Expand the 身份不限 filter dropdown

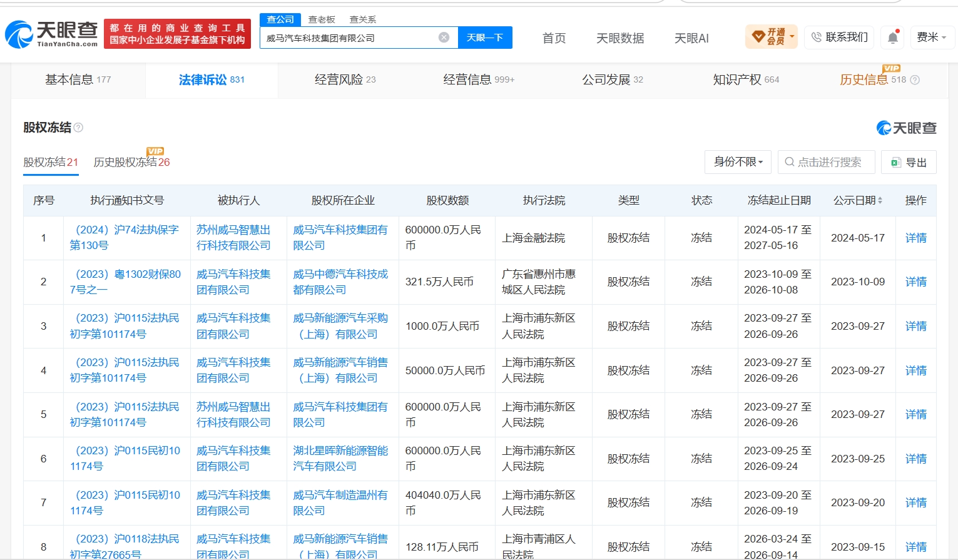tap(738, 162)
